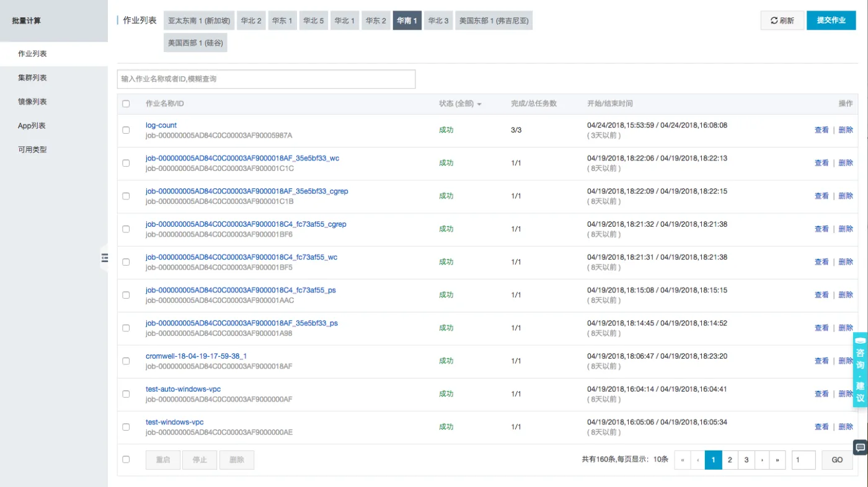Switch to region 华东 1
The image size is (868, 487).
(x=282, y=20)
